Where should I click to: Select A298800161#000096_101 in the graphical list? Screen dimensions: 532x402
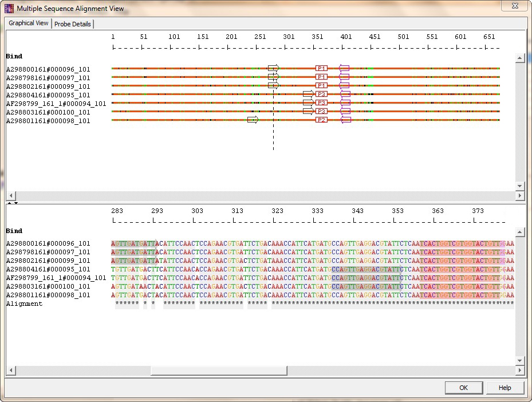[48, 69]
